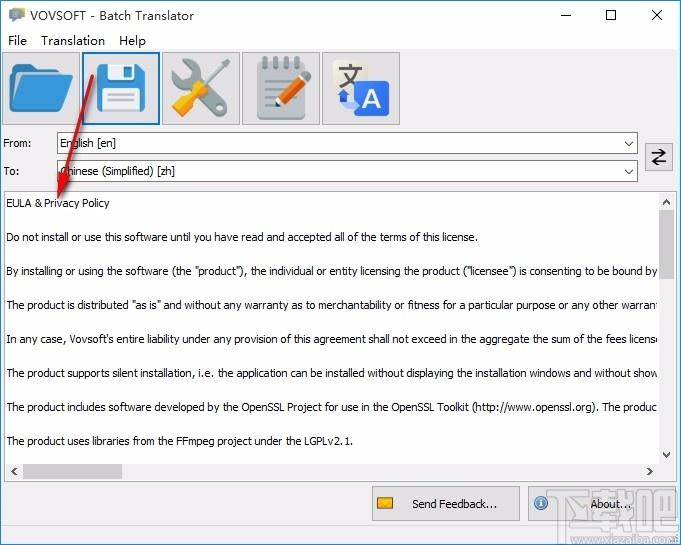Open the Help menu

coord(132,41)
